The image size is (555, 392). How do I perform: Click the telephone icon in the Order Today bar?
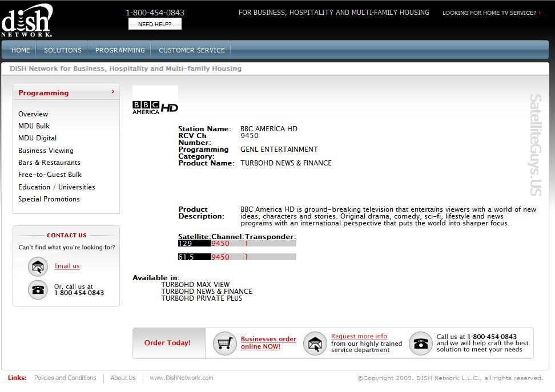point(420,343)
